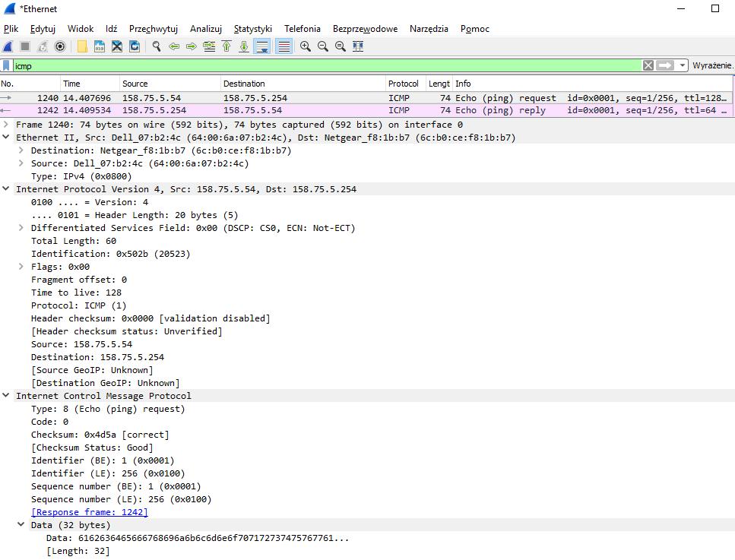735x560 pixels.
Task: Go back in packet history
Action: [x=174, y=46]
